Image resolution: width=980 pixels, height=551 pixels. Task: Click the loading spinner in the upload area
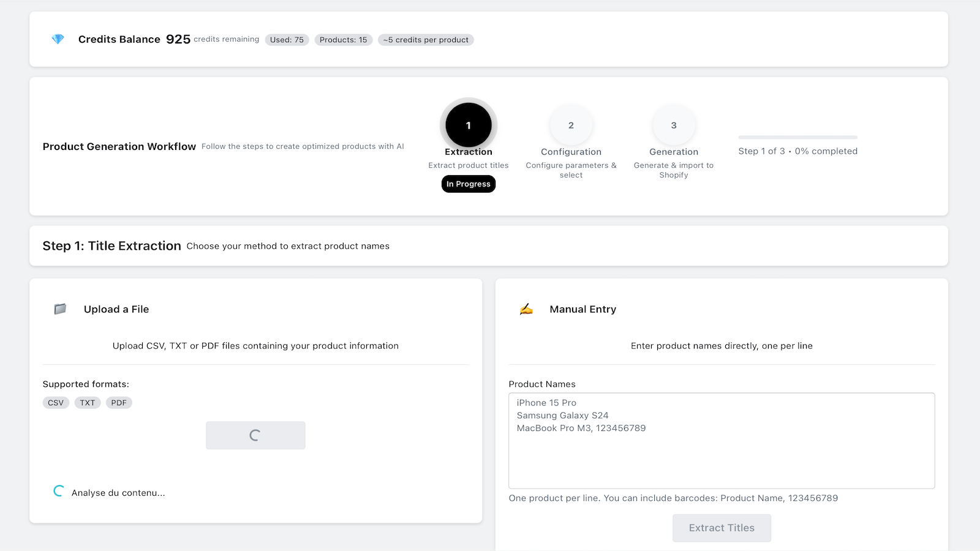(255, 435)
